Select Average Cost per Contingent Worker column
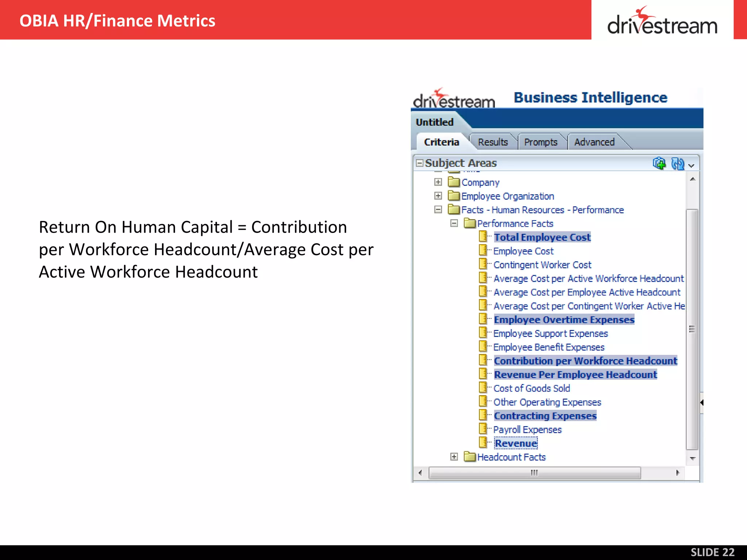The image size is (747, 560). 589,306
